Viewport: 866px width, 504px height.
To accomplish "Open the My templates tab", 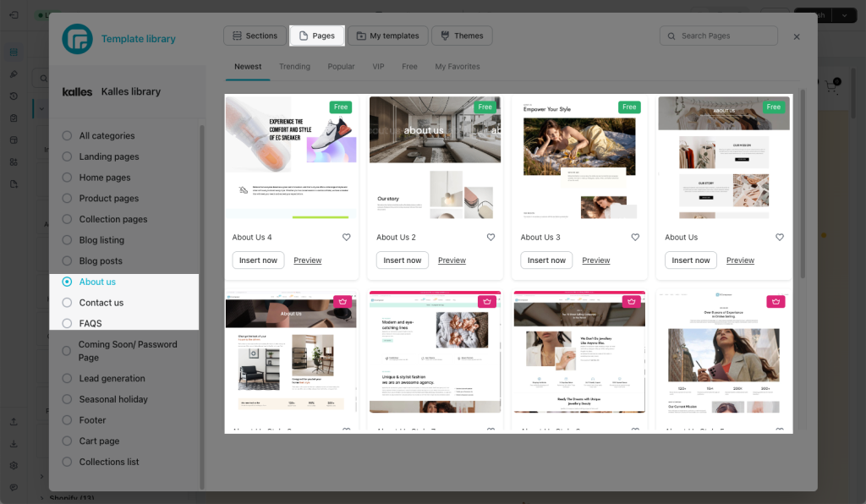I will coord(387,36).
